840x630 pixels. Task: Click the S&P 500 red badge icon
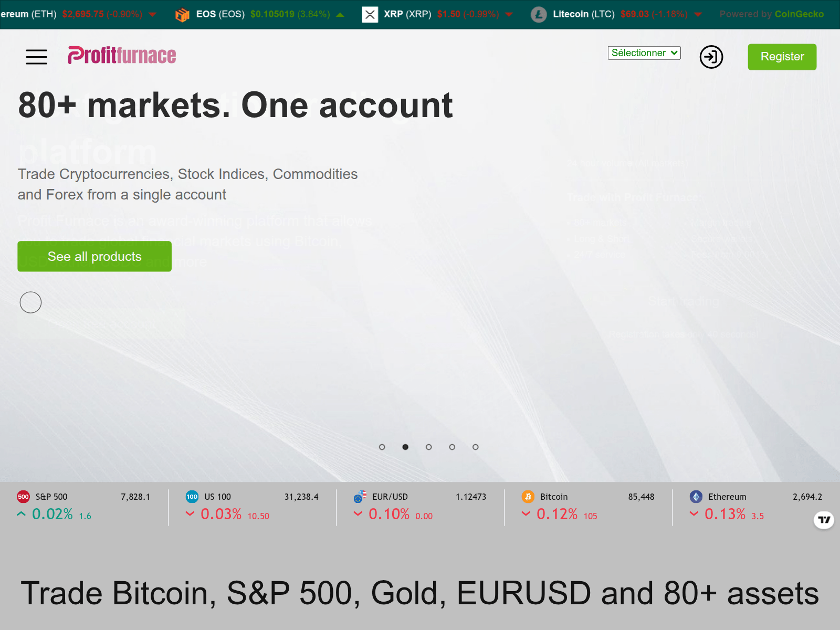24,497
